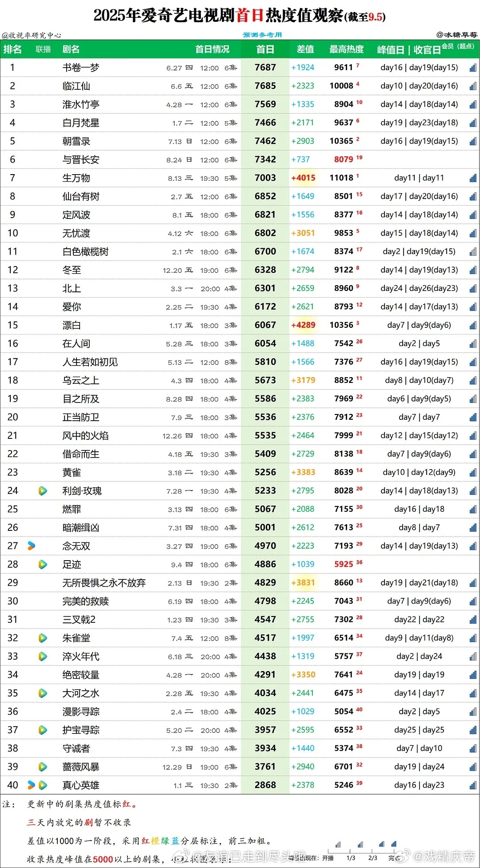Click the 预测参考用 label
This screenshot has width=480, height=868.
coord(262,35)
